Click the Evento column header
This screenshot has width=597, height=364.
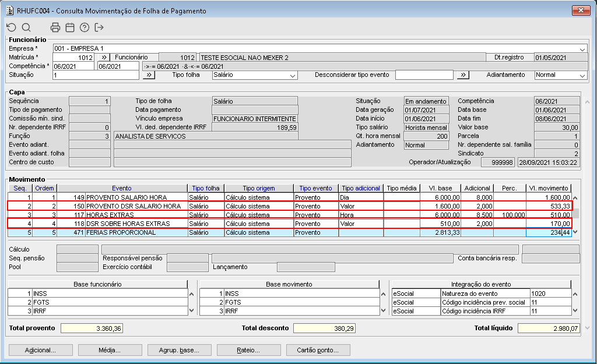pyautogui.click(x=122, y=188)
